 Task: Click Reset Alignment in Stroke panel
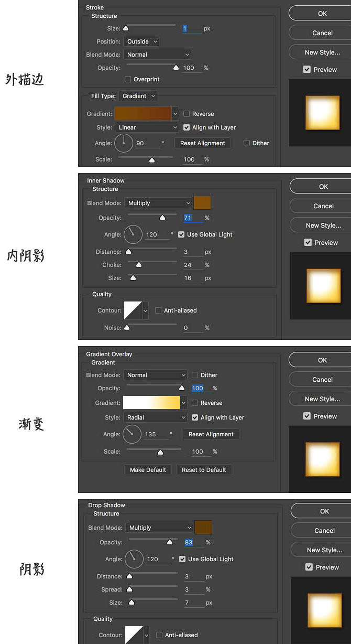point(203,143)
